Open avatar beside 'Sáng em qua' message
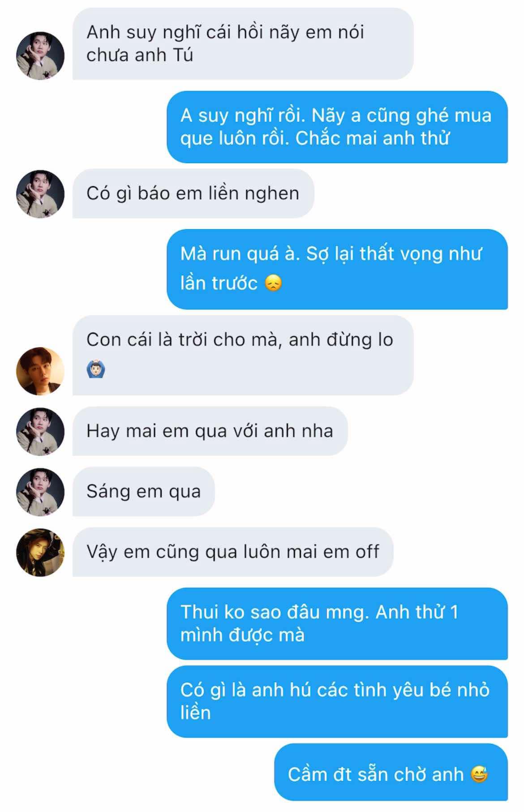Image resolution: width=524 pixels, height=812 pixels. tap(40, 492)
